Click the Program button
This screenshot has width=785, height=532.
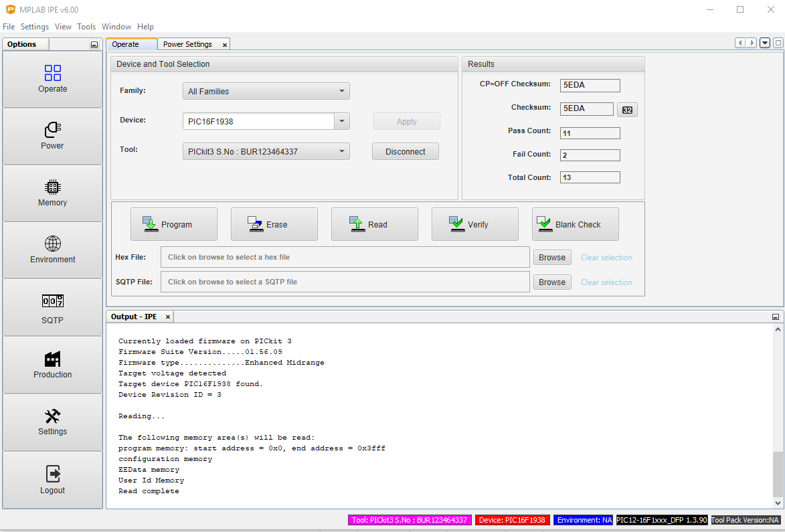click(174, 224)
